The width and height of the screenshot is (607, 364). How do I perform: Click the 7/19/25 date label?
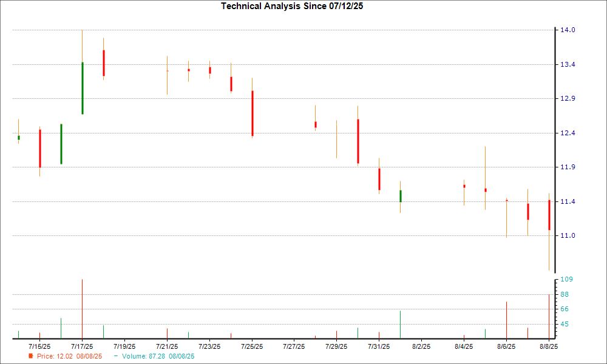click(x=124, y=346)
